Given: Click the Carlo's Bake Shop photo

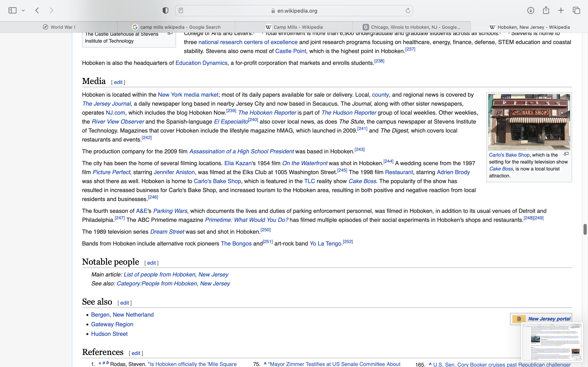Looking at the screenshot, I should coord(529,122).
